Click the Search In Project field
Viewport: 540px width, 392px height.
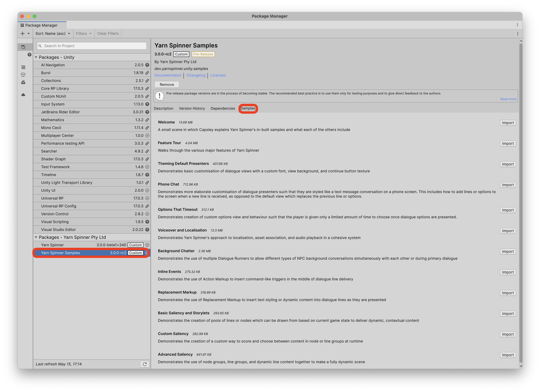click(92, 46)
